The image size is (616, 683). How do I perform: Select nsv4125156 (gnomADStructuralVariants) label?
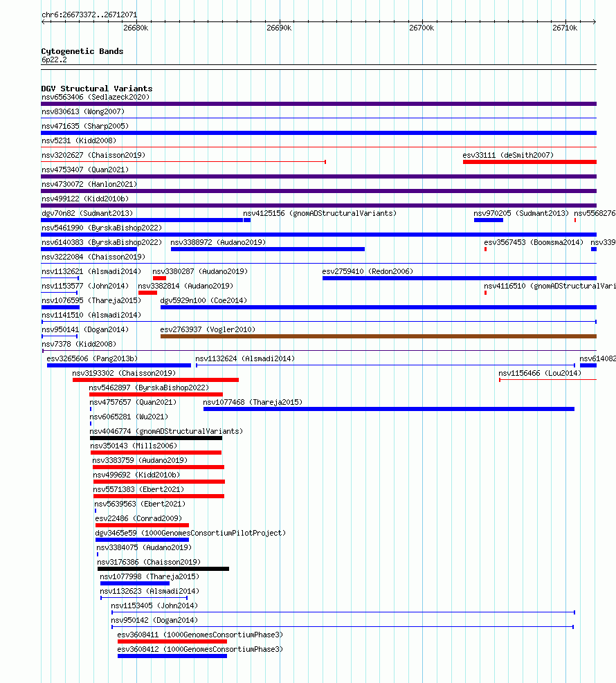(320, 213)
